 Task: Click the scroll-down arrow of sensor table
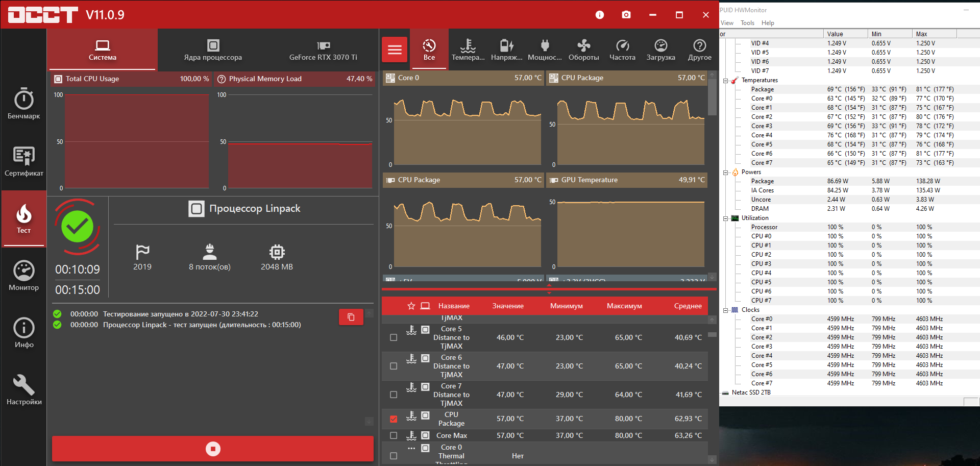712,460
